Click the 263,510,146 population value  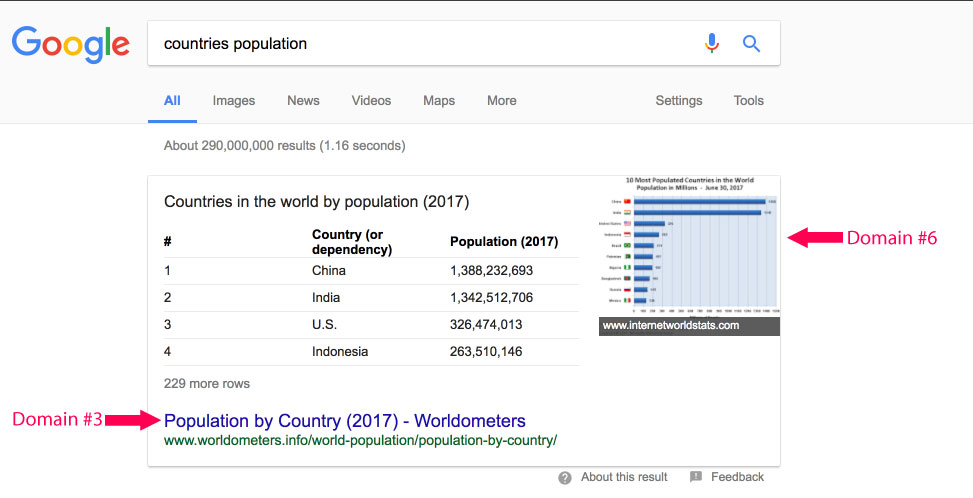click(x=486, y=352)
